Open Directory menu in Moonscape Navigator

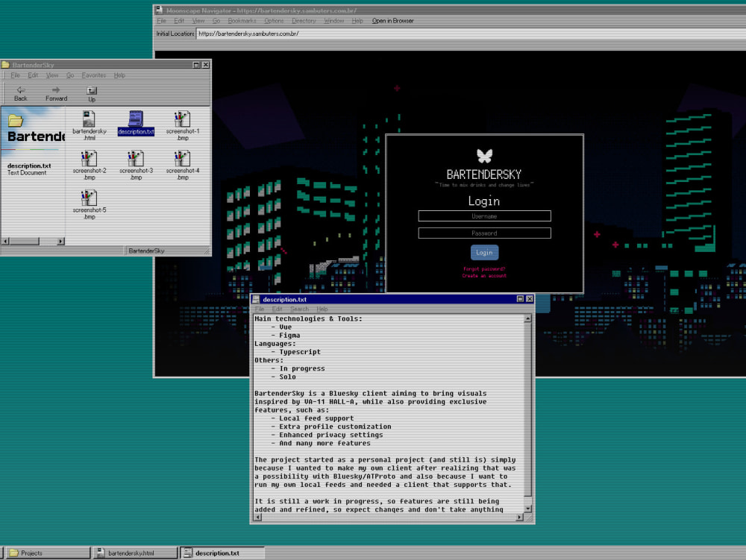[x=304, y=21]
